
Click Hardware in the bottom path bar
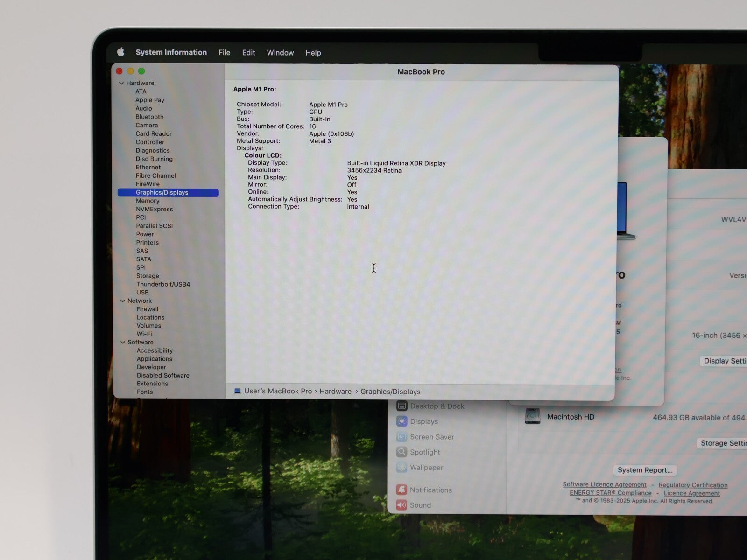(335, 392)
